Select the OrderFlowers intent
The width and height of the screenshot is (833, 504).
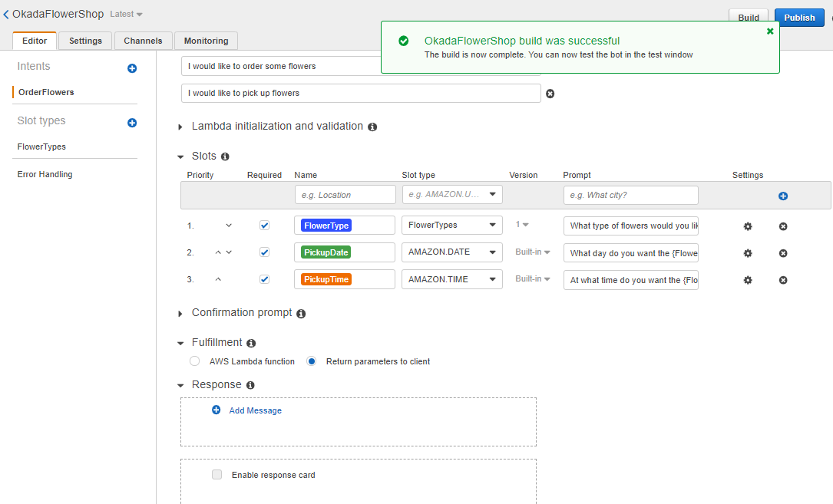point(46,92)
